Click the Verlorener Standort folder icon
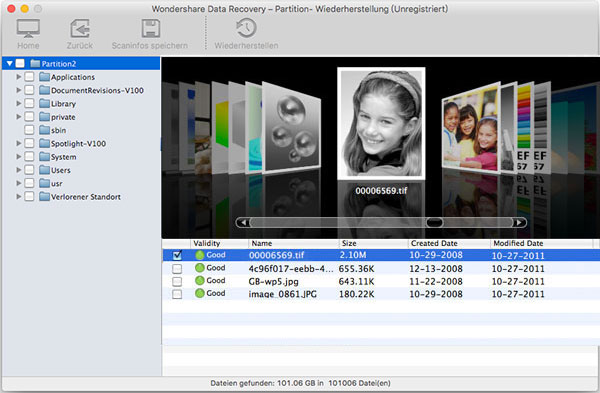The width and height of the screenshot is (600, 393). click(x=45, y=197)
